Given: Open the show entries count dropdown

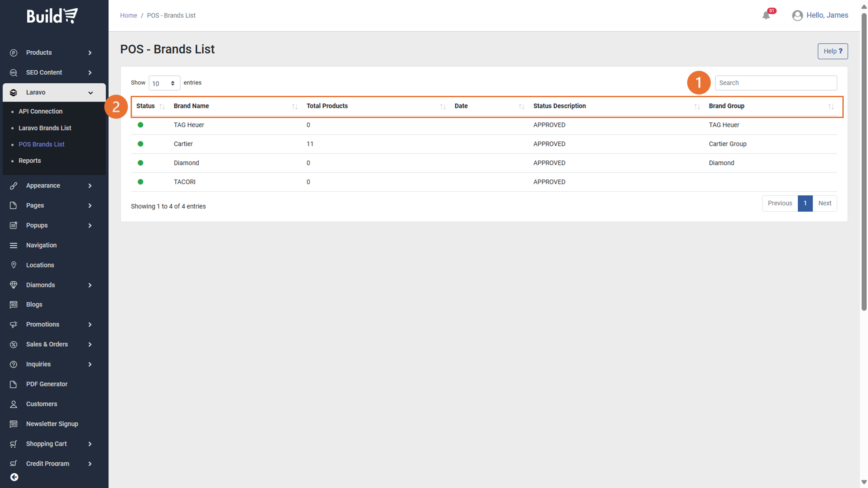Looking at the screenshot, I should click(x=164, y=83).
